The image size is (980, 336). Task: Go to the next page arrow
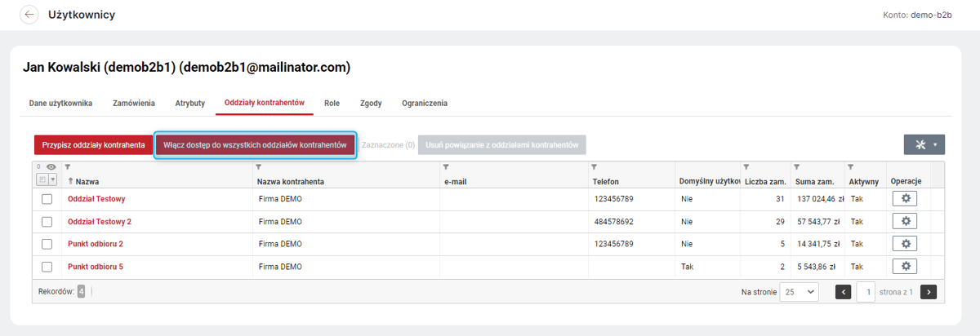(928, 291)
